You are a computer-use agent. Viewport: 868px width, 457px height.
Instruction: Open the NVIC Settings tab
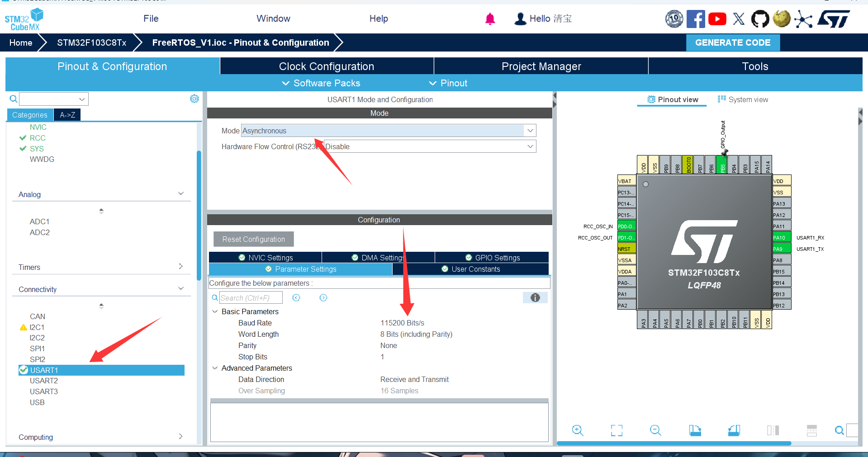266,258
